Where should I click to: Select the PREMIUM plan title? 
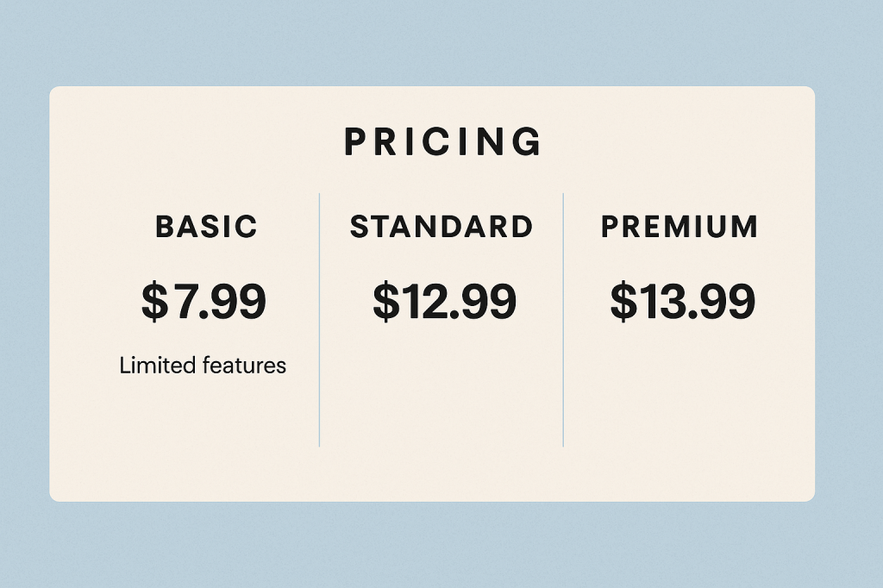pyautogui.click(x=679, y=227)
